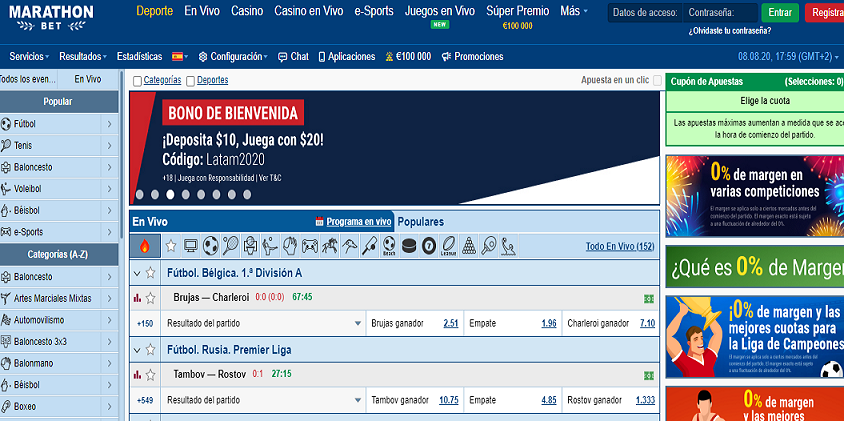Open the En Vivo top menu item

tap(202, 11)
